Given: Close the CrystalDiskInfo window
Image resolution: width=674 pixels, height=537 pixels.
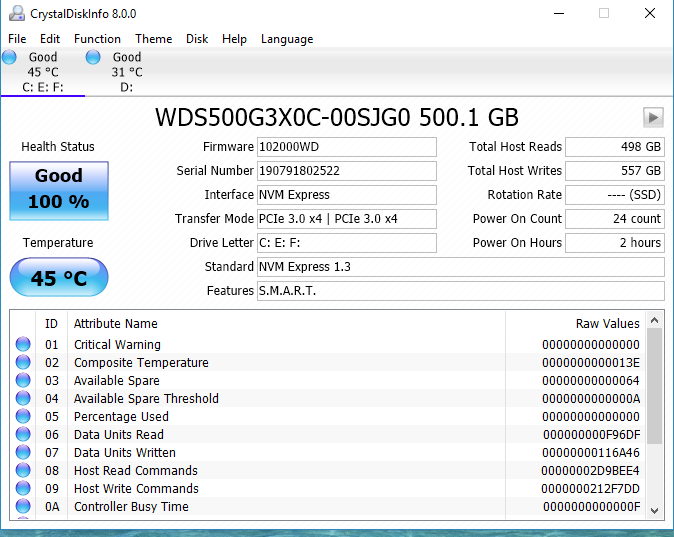Looking at the screenshot, I should (x=650, y=13).
